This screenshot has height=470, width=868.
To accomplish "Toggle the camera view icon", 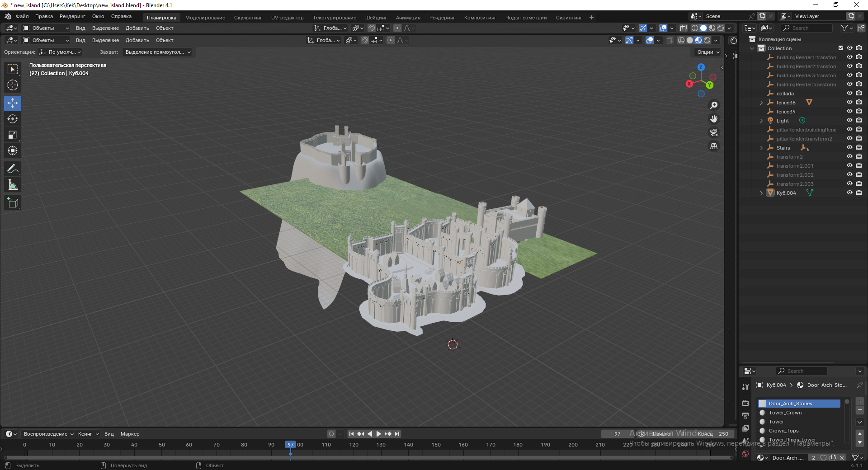I will click(x=714, y=132).
